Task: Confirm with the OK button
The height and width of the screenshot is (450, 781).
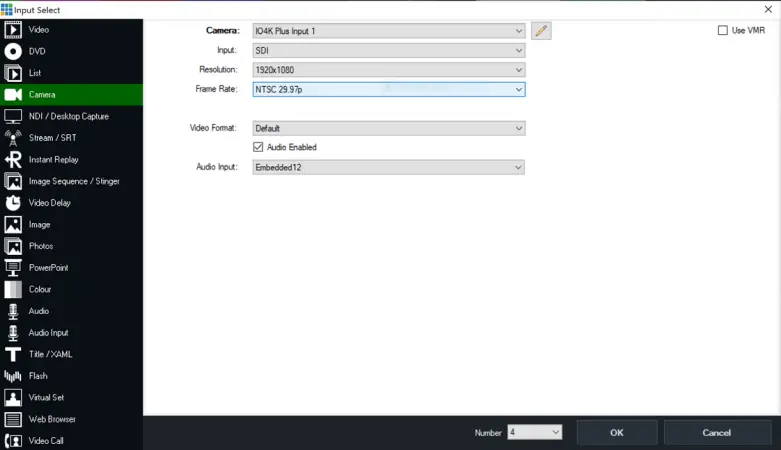Action: coord(617,433)
